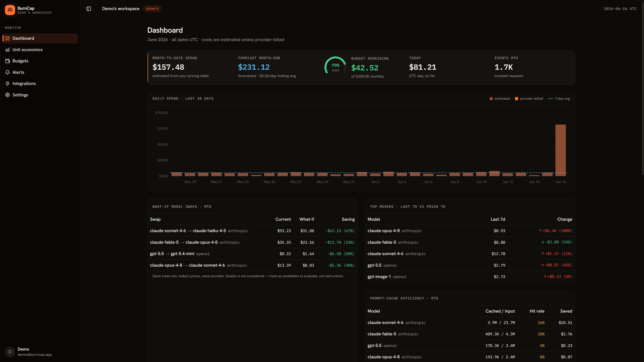
Task: Click the Month-to-date spend $157.48 value
Action: point(168,67)
